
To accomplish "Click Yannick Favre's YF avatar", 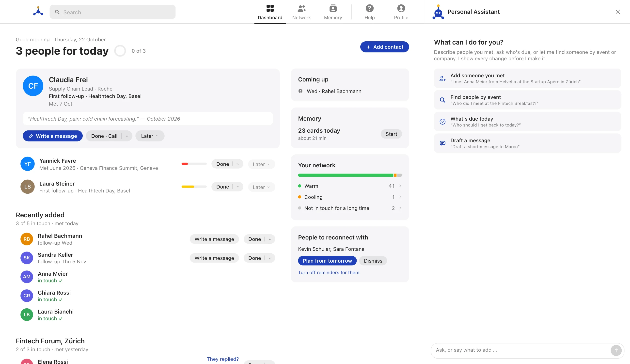I will click(x=28, y=164).
